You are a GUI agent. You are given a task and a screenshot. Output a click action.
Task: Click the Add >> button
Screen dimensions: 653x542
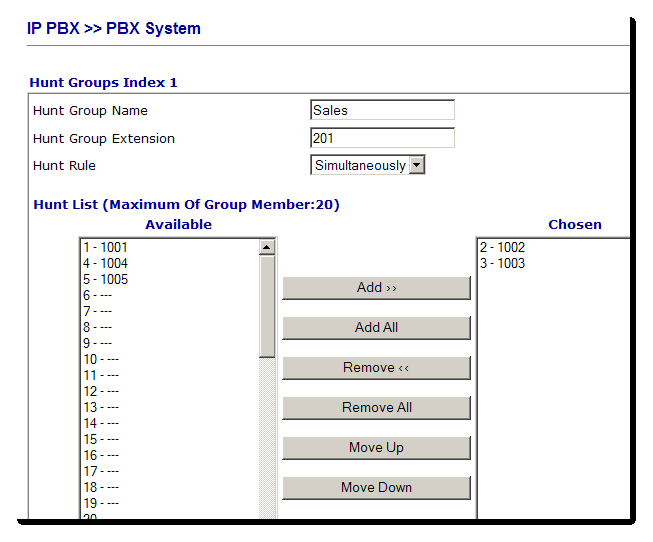pos(376,288)
